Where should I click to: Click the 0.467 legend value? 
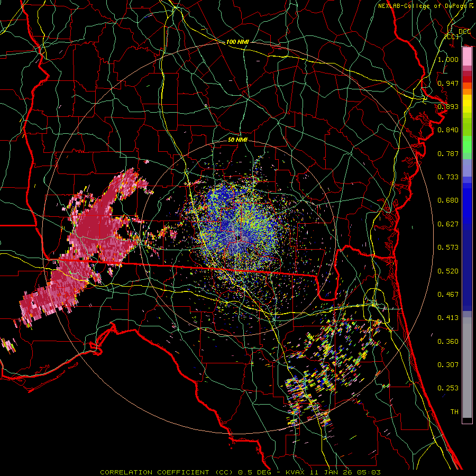pyautogui.click(x=448, y=295)
